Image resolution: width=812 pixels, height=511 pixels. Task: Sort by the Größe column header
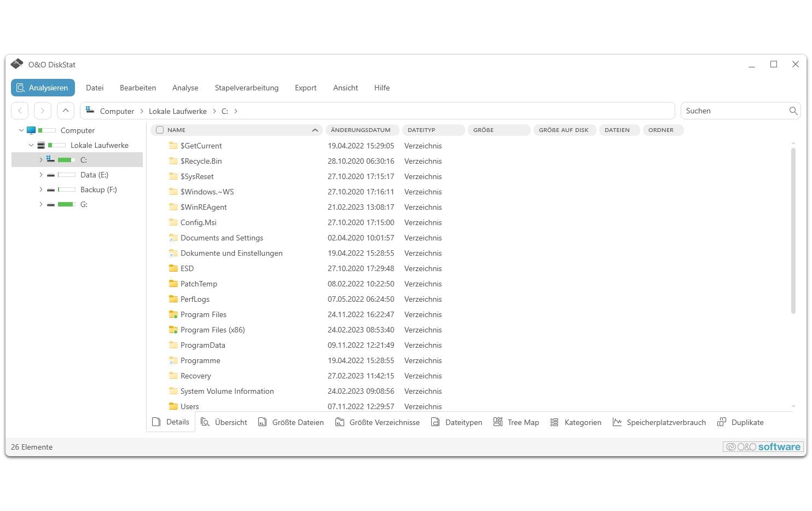click(499, 130)
